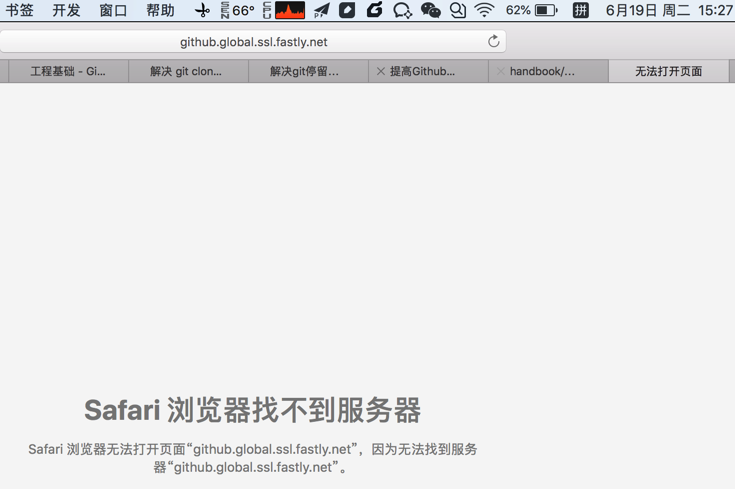735x489 pixels.
Task: Click the chat bubble with gear icon
Action: tap(402, 10)
